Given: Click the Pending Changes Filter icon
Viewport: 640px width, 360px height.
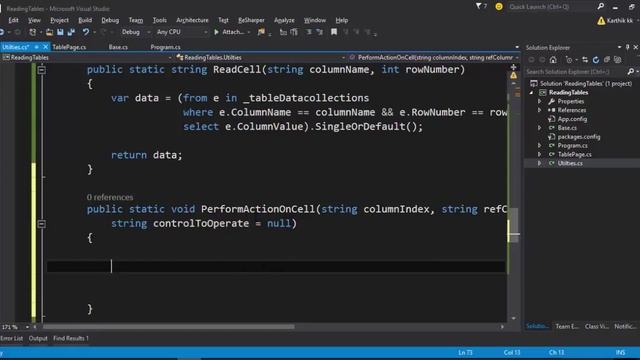Looking at the screenshot, I should coord(569,60).
